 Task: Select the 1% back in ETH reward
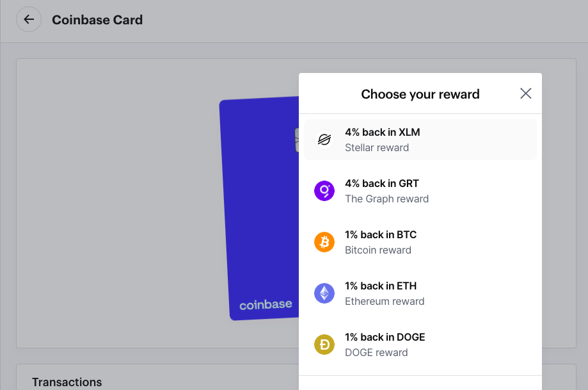click(x=420, y=293)
